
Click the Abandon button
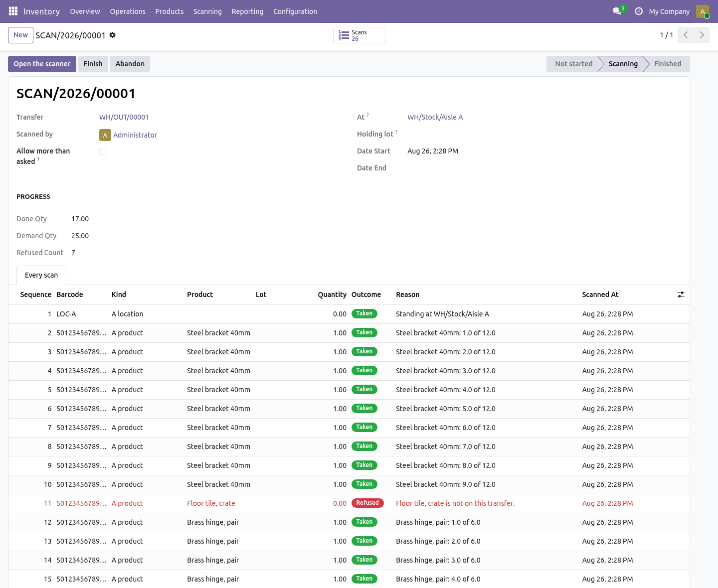pos(130,64)
